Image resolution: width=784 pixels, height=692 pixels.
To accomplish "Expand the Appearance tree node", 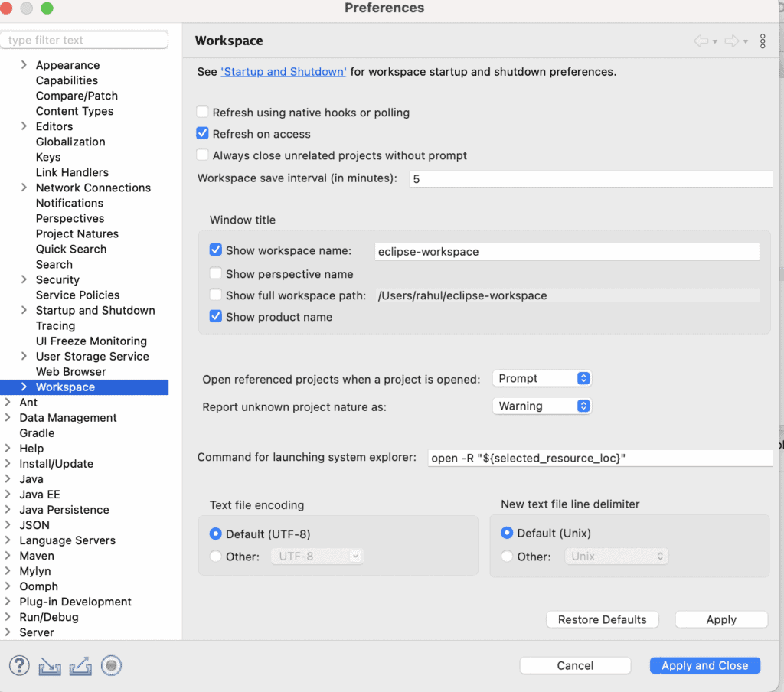I will tap(24, 65).
